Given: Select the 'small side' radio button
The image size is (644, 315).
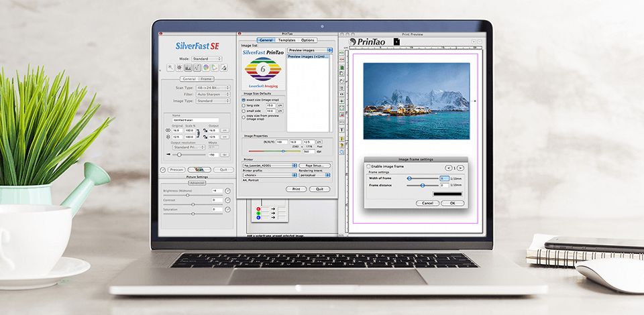Looking at the screenshot, I should pos(244,111).
